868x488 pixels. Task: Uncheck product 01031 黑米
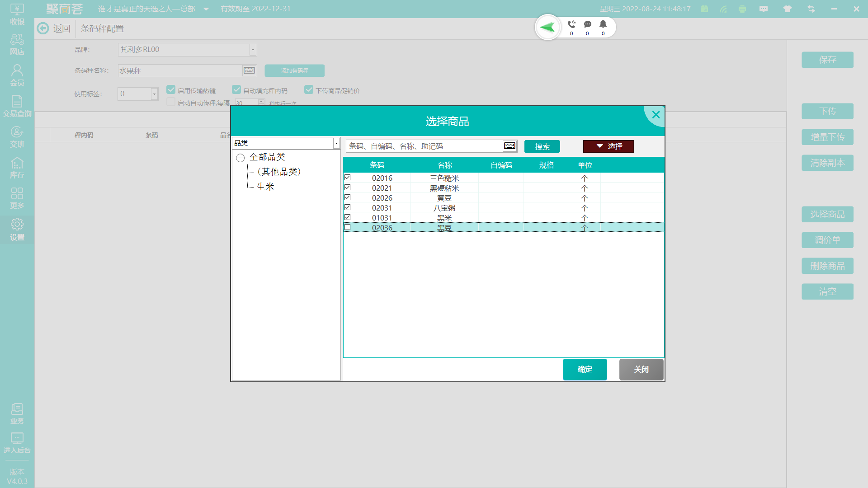(x=347, y=217)
